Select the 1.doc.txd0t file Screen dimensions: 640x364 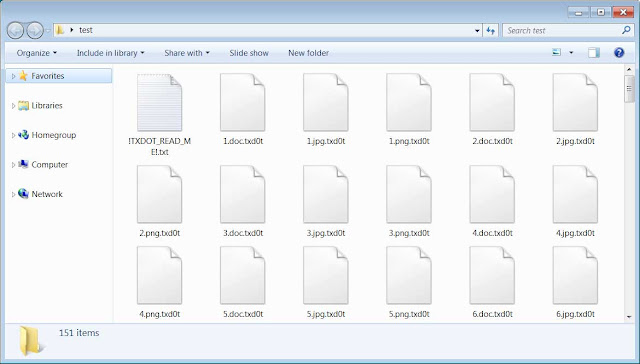(243, 109)
